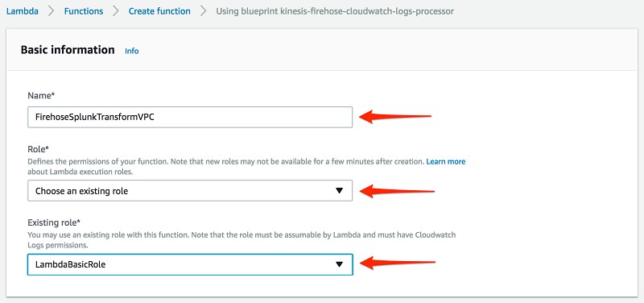This screenshot has height=303, width=644.
Task: Open the Functions breadcrumb link
Action: 84,11
